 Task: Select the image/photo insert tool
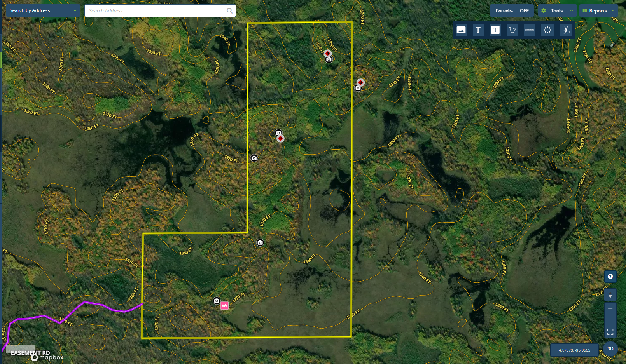(461, 30)
